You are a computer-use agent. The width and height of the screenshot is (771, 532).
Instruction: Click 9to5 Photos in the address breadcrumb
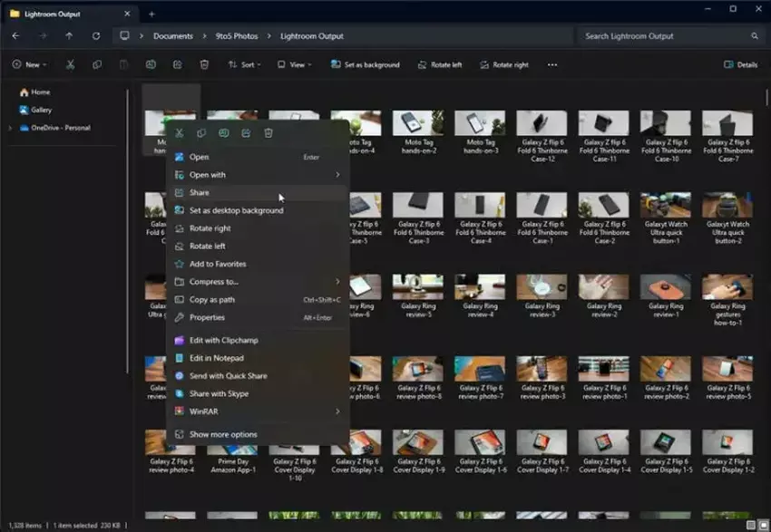point(237,36)
